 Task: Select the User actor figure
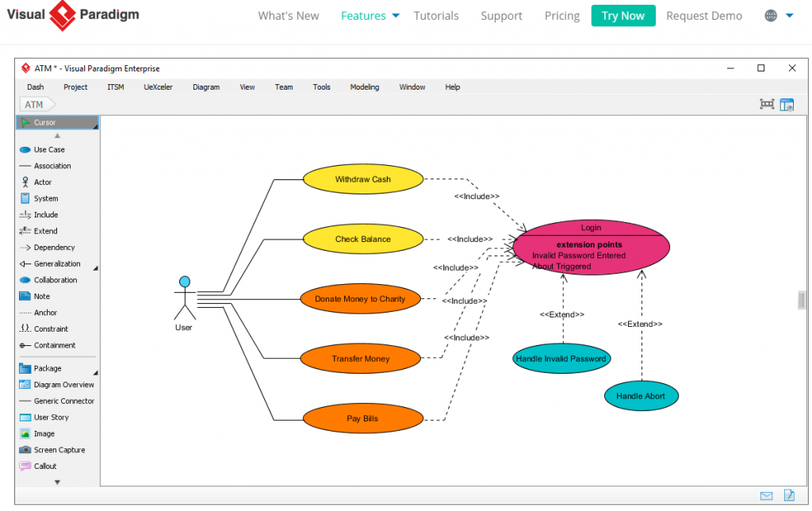[x=184, y=304]
